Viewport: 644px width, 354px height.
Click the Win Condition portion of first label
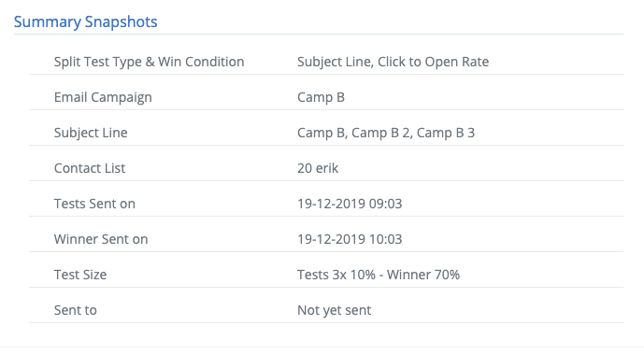[x=201, y=62]
